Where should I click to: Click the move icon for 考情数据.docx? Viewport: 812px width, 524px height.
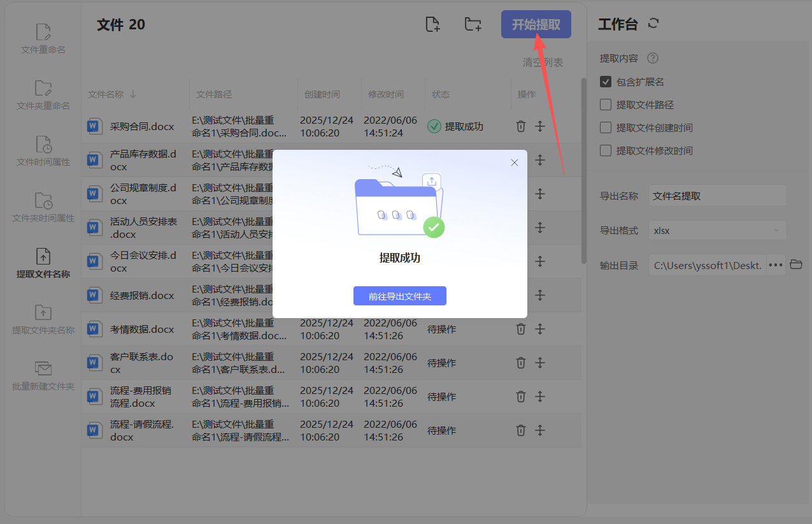(540, 329)
